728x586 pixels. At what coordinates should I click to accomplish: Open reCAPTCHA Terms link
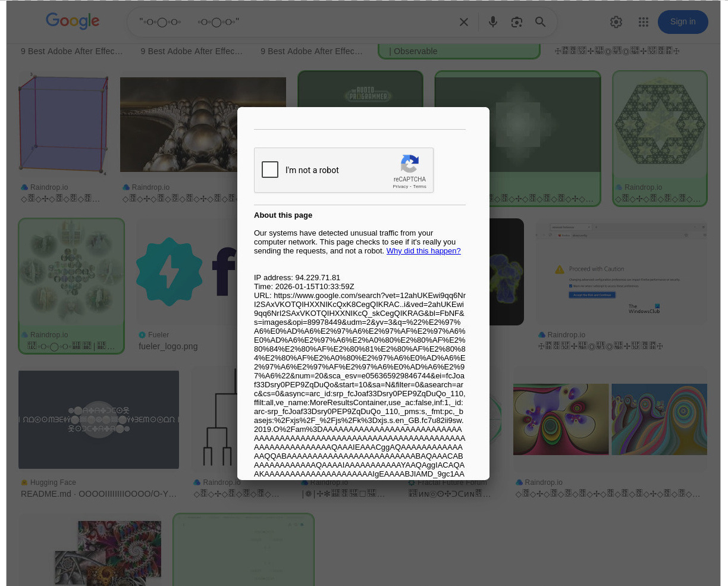[x=419, y=187]
